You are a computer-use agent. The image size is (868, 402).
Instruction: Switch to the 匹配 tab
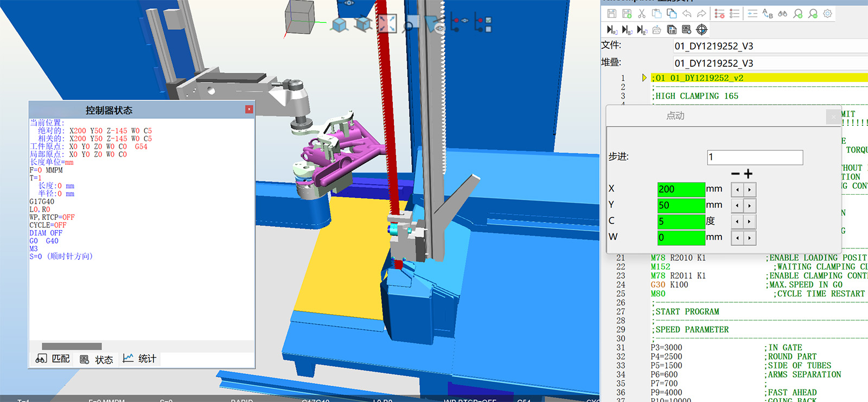click(53, 359)
